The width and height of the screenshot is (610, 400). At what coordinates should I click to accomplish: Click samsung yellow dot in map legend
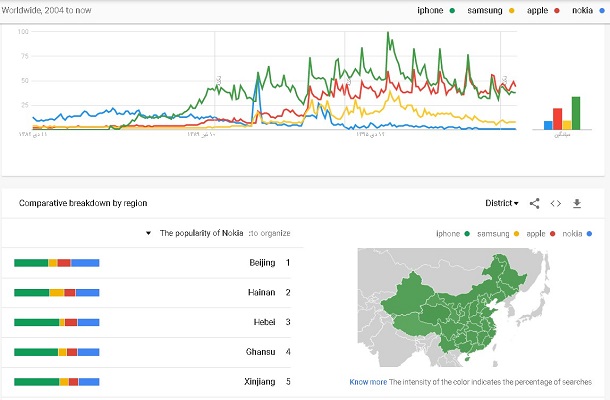[x=517, y=233]
